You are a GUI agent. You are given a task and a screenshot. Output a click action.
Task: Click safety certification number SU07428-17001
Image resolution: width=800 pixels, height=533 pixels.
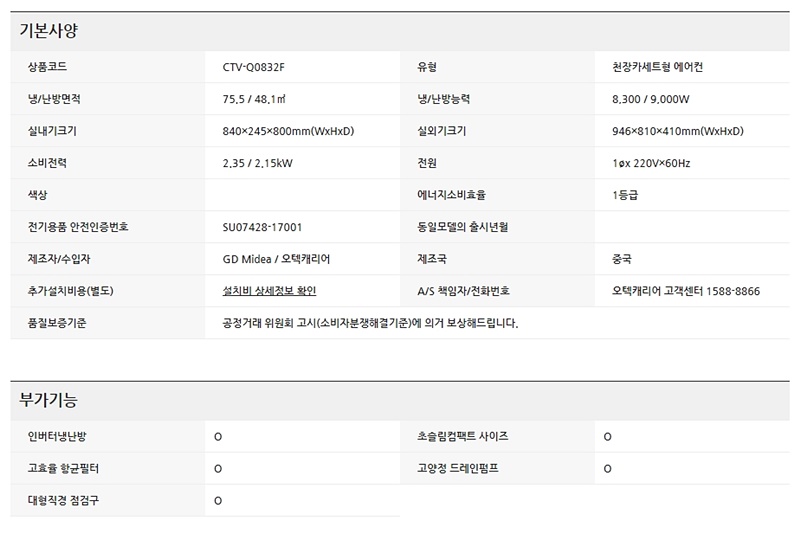point(262,227)
